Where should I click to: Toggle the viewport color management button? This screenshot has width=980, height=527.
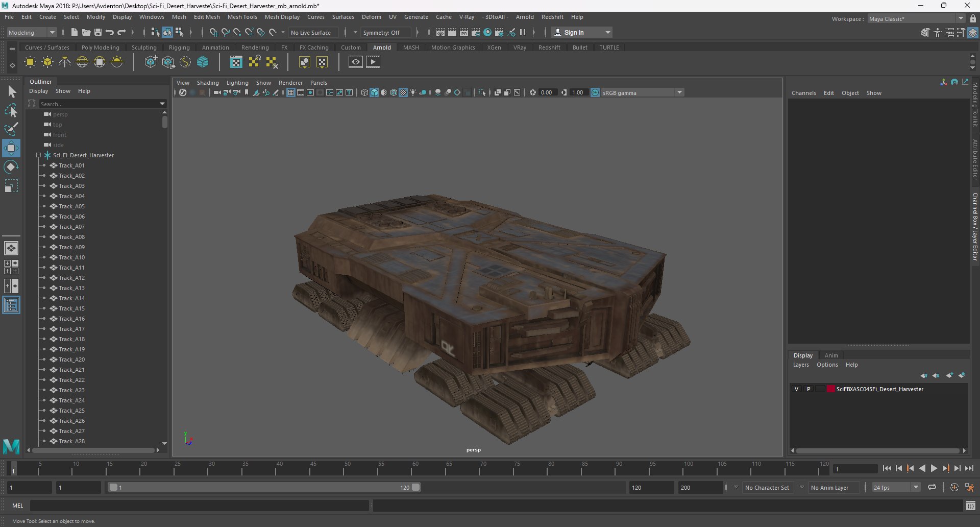[595, 92]
